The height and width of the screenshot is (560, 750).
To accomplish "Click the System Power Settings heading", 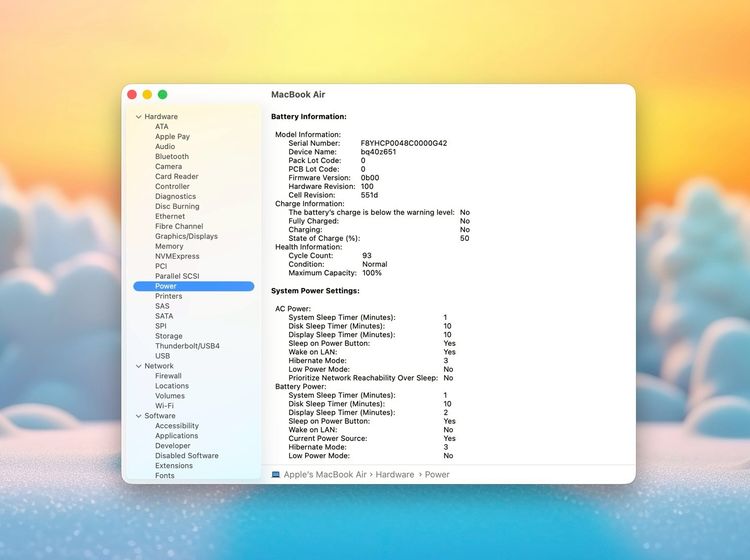I will (315, 291).
